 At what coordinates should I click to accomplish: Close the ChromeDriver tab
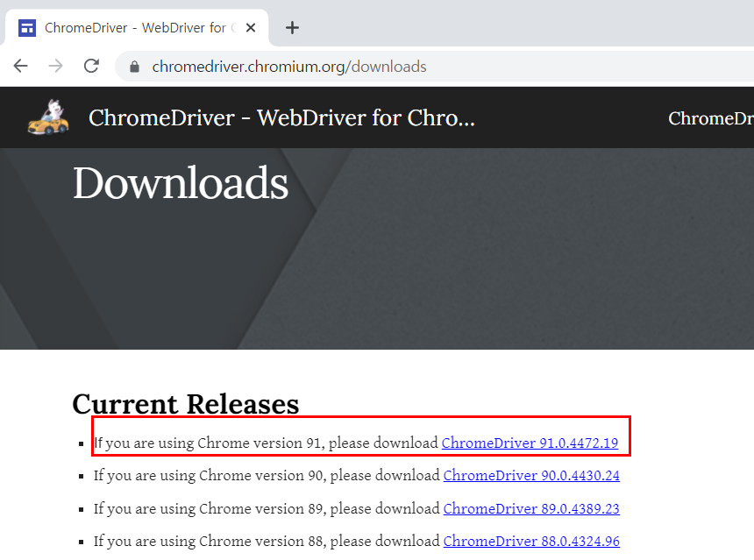251,28
